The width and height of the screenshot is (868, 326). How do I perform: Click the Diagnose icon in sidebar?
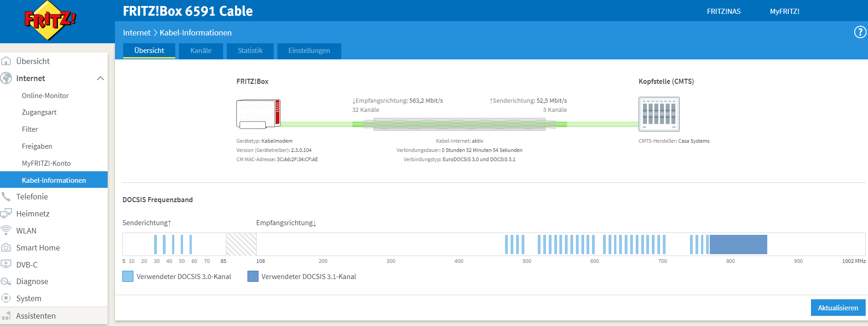click(x=6, y=281)
